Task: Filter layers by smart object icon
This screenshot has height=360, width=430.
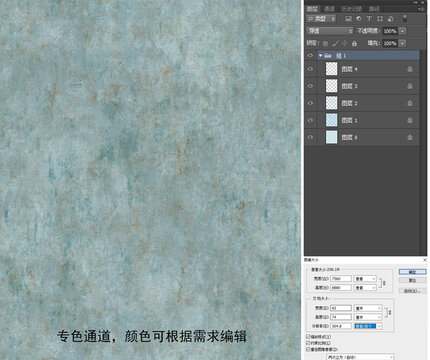Action: point(390,19)
